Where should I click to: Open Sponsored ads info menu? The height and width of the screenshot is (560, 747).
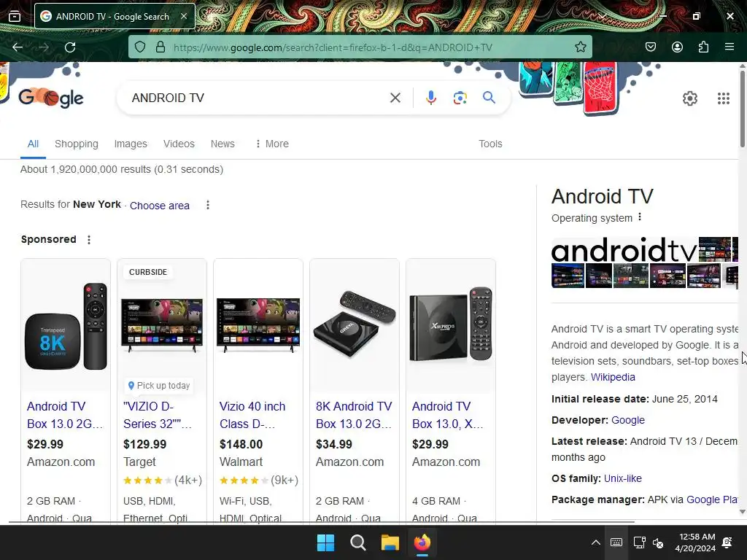pyautogui.click(x=88, y=239)
